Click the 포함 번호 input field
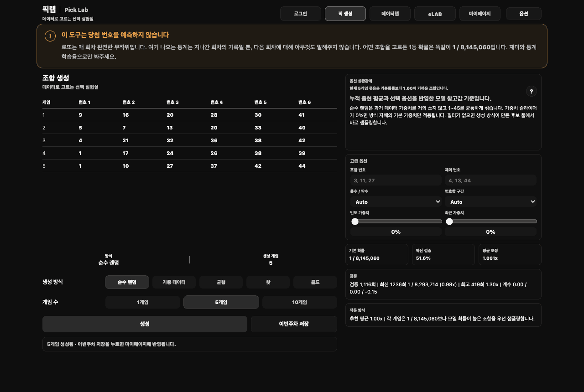 click(396, 181)
